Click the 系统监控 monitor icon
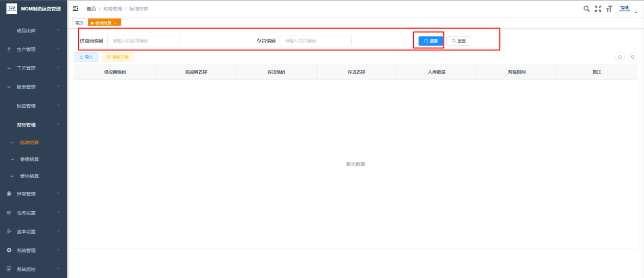 [9, 269]
